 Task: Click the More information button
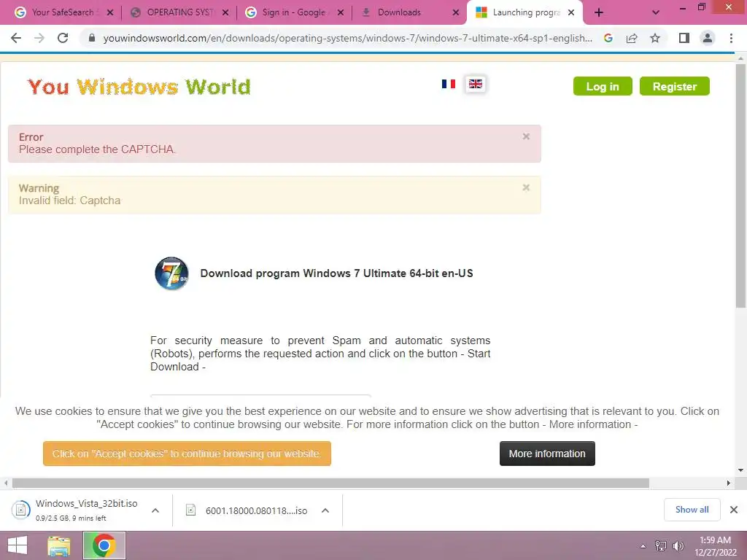pos(547,454)
